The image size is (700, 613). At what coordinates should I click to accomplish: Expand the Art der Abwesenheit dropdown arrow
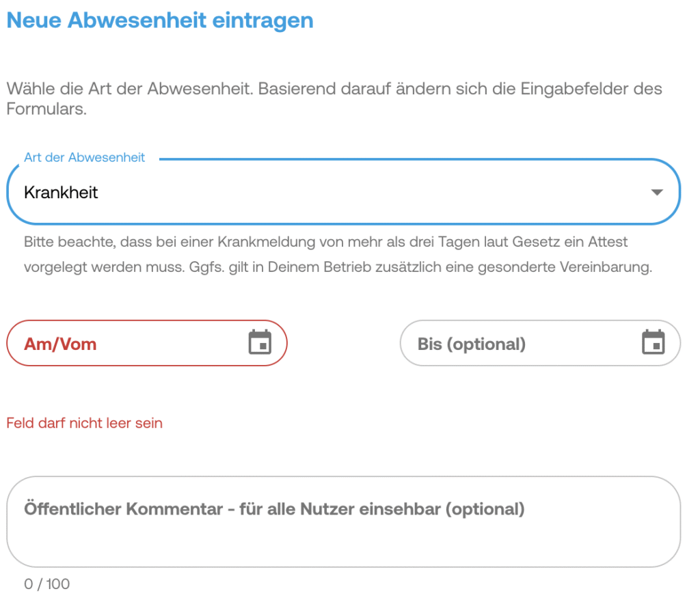click(x=657, y=193)
